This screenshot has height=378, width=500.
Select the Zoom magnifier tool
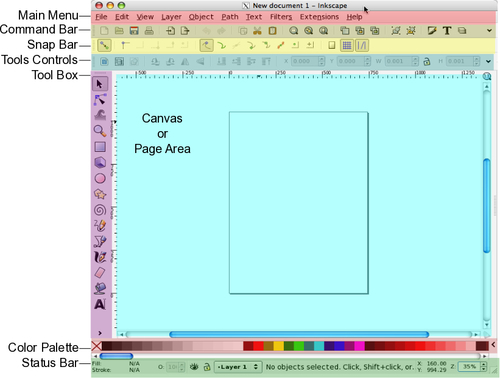pyautogui.click(x=100, y=131)
